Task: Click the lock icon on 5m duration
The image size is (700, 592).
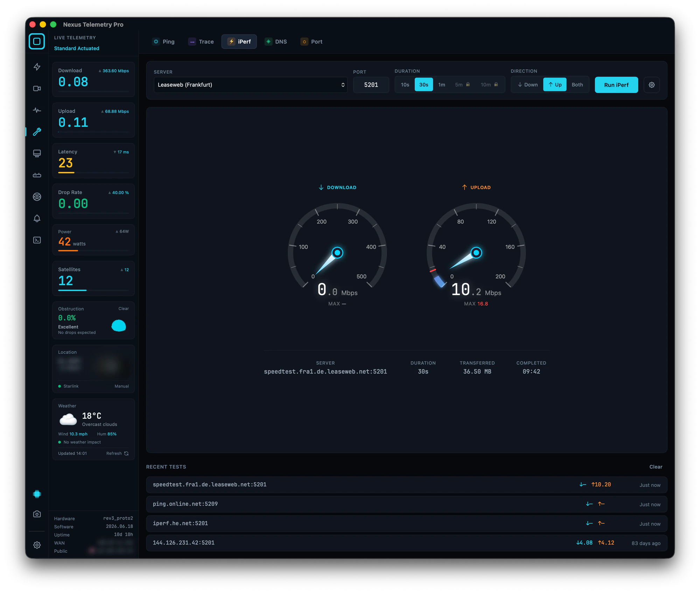Action: coord(468,84)
